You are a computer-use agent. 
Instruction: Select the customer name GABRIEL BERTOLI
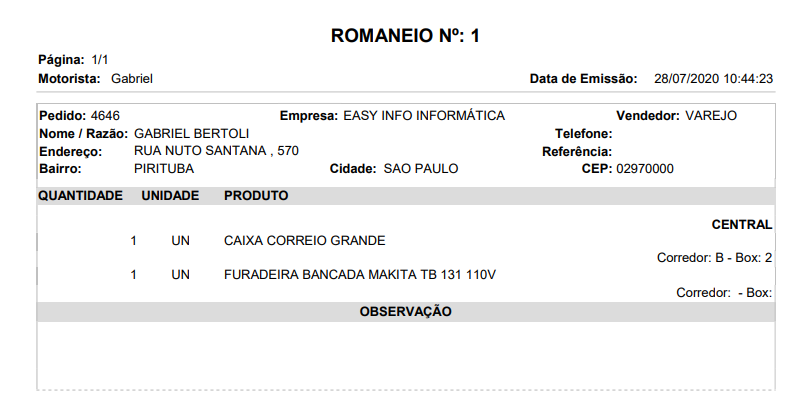click(x=192, y=134)
